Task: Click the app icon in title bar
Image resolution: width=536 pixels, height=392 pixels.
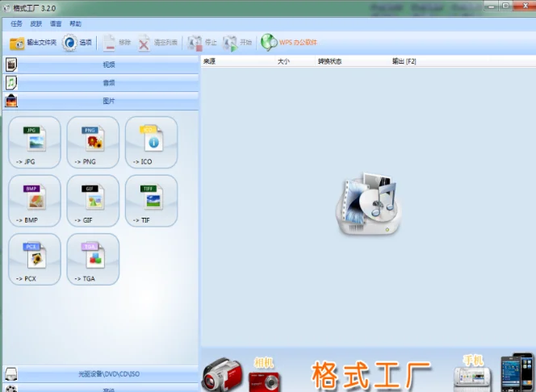Action: 6,8
